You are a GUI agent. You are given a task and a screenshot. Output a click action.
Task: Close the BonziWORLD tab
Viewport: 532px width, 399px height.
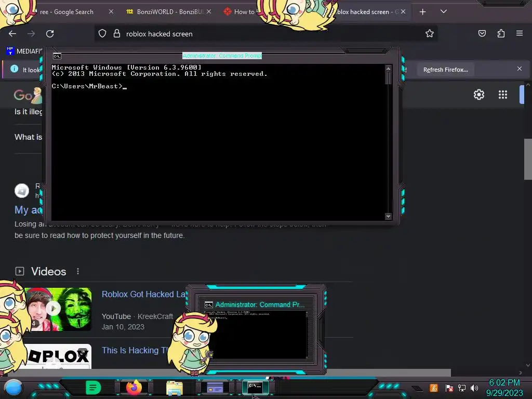click(x=209, y=11)
